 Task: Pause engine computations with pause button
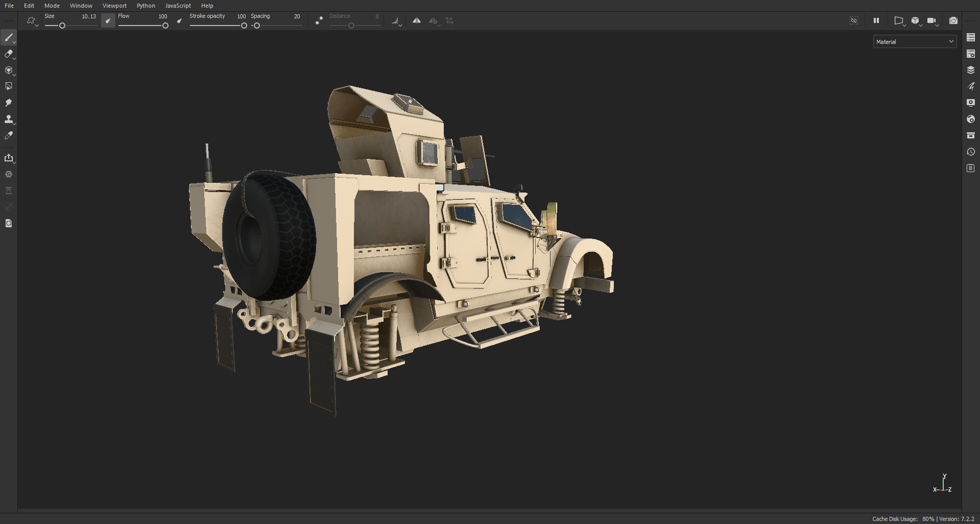[876, 21]
